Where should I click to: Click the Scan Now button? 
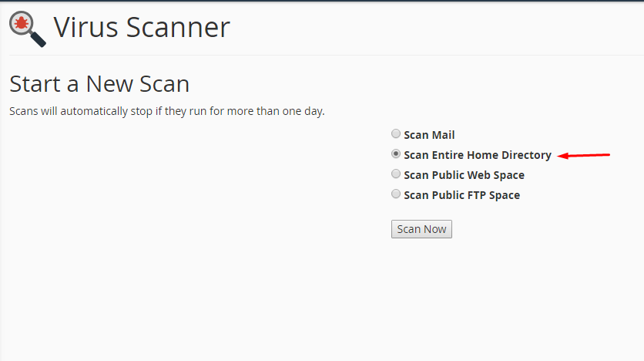[x=421, y=229]
